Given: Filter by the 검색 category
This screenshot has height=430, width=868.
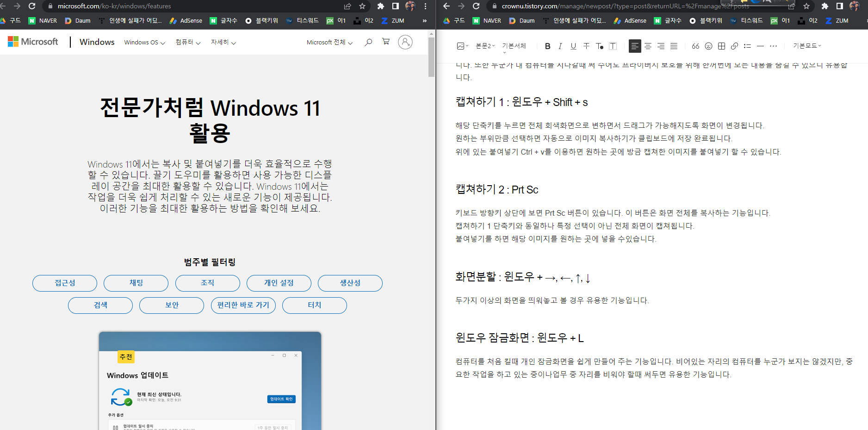Looking at the screenshot, I should pyautogui.click(x=100, y=305).
